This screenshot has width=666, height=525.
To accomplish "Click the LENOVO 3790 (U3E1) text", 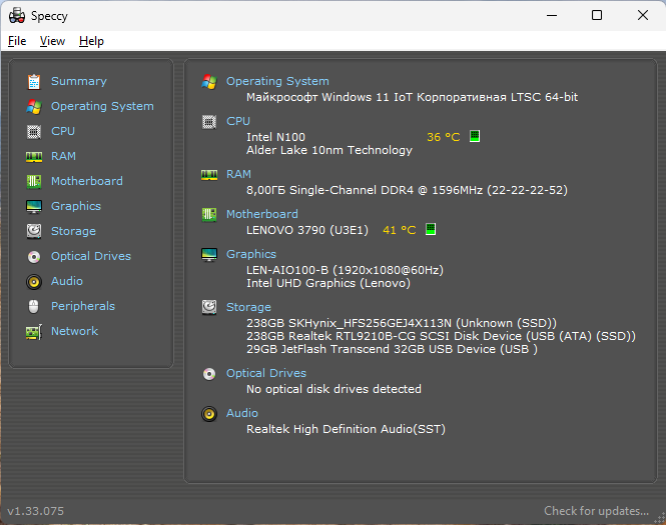I will (307, 230).
